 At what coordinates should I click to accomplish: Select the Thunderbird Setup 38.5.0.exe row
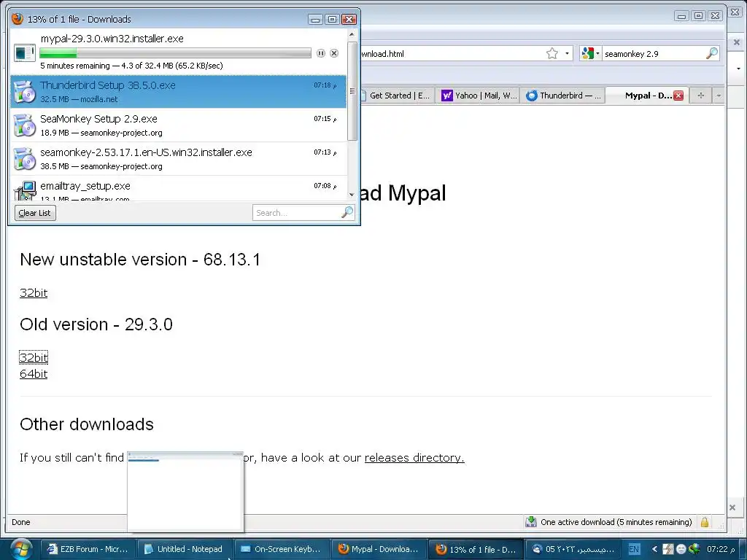(178, 91)
